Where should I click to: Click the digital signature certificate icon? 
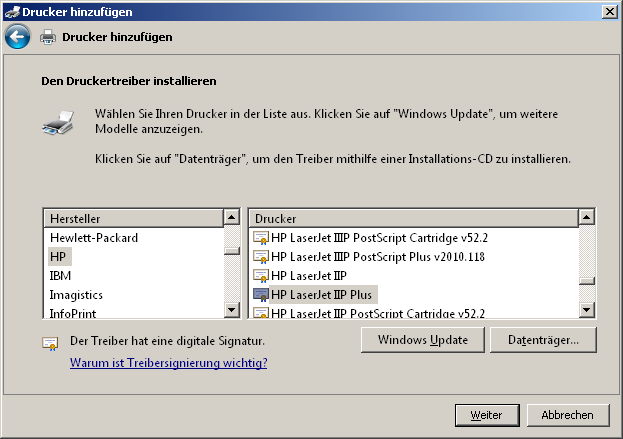tap(50, 343)
